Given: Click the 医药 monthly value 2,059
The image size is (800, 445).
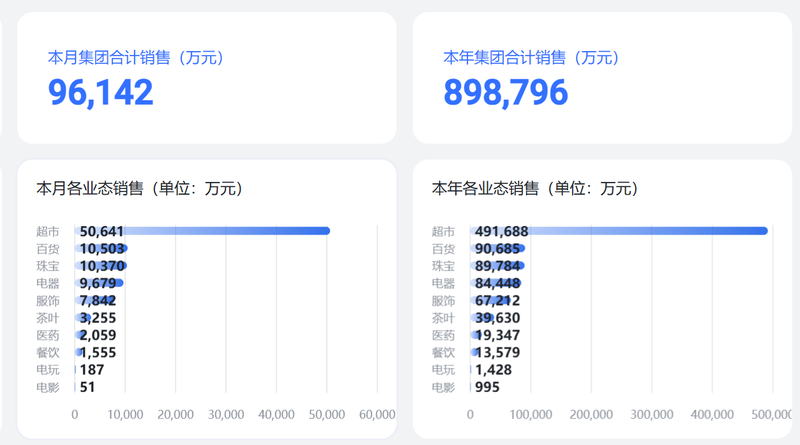Looking at the screenshot, I should click(98, 335).
